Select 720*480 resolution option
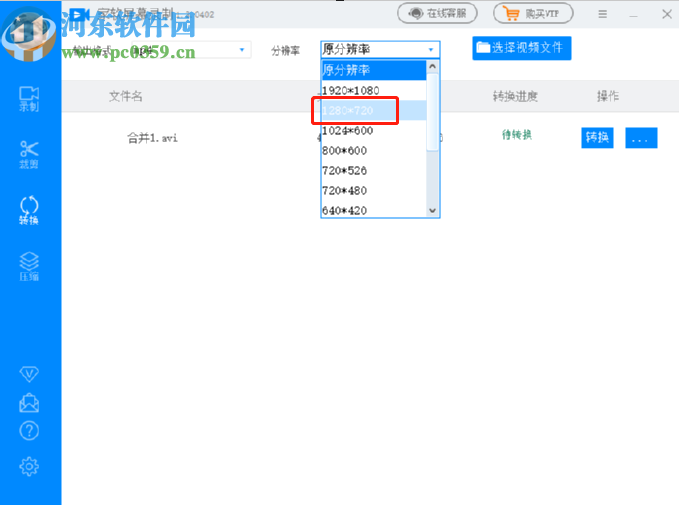Screen dimensions: 679x505 click(x=374, y=190)
